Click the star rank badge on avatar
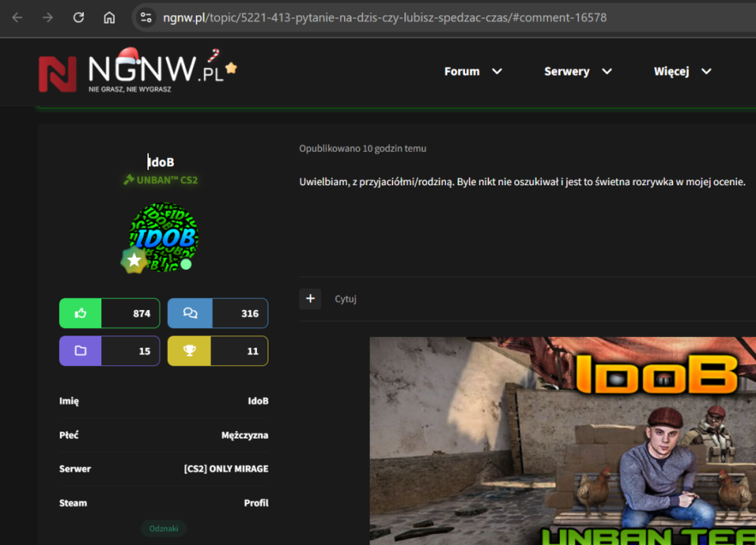756x545 pixels. pyautogui.click(x=134, y=260)
